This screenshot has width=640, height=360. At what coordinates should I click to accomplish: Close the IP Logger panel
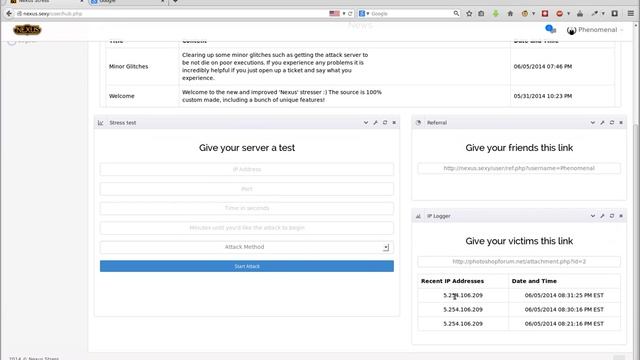621,216
